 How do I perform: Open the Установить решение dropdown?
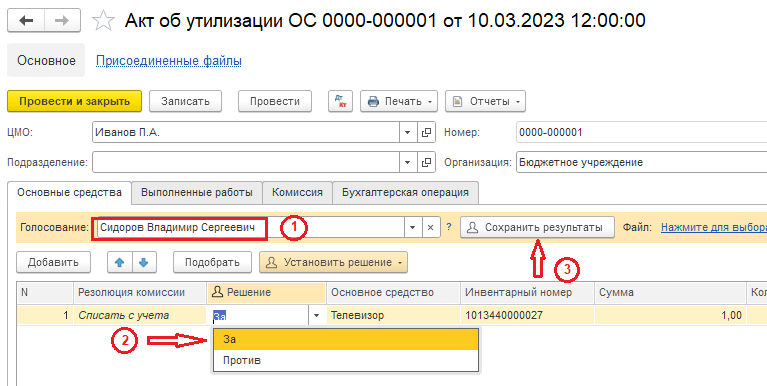[x=333, y=262]
